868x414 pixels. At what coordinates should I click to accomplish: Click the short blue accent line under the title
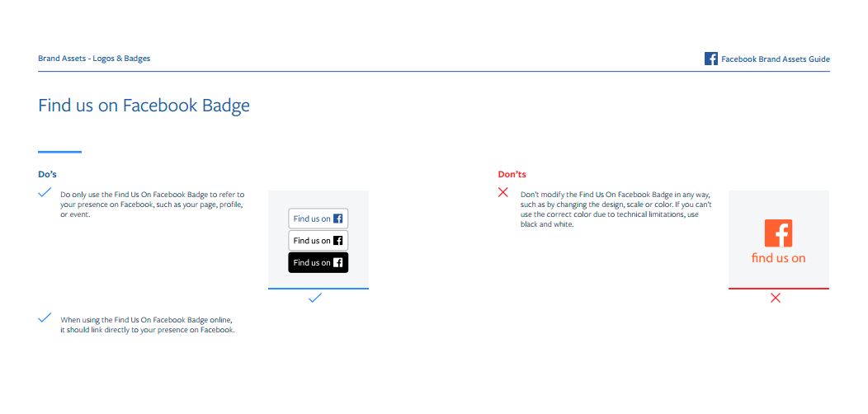59,152
